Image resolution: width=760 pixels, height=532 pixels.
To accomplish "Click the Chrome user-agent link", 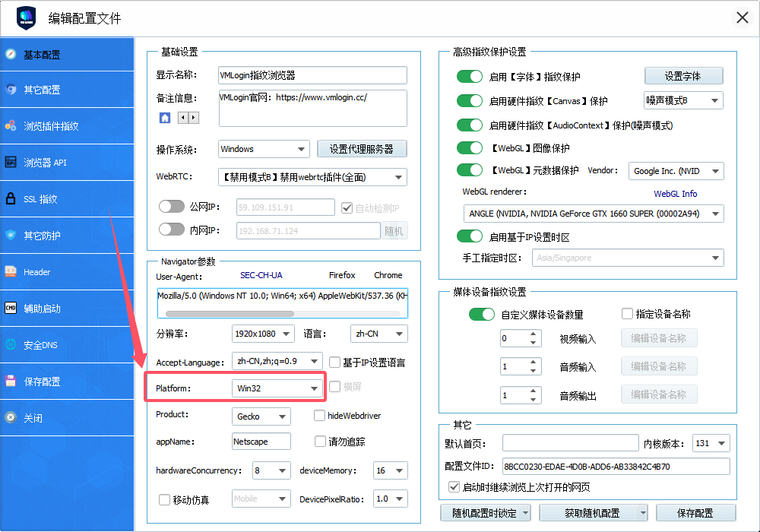I will pyautogui.click(x=388, y=274).
